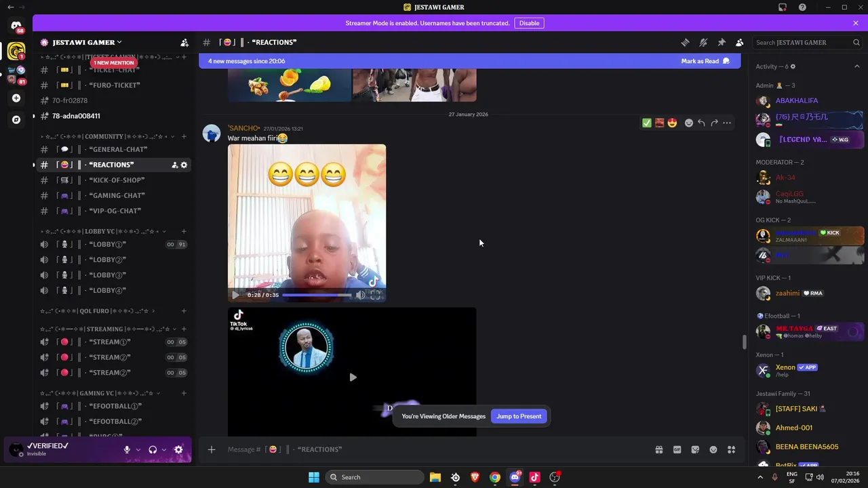868x488 pixels.
Task: Open File Explorer from taskbar
Action: [435, 477]
